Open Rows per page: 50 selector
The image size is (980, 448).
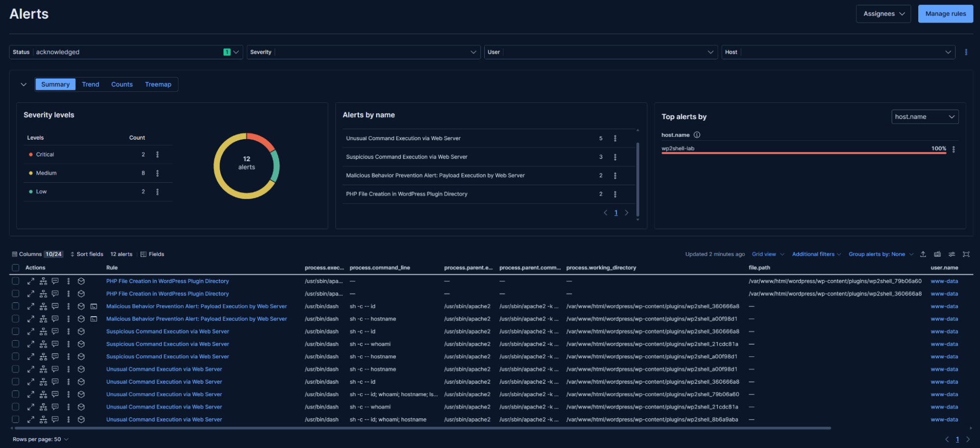(41, 439)
